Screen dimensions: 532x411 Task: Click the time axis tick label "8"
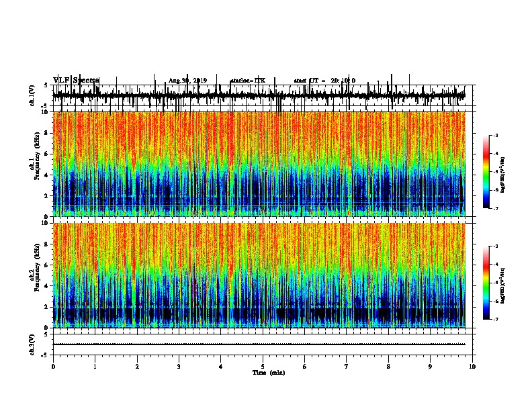[x=388, y=367]
